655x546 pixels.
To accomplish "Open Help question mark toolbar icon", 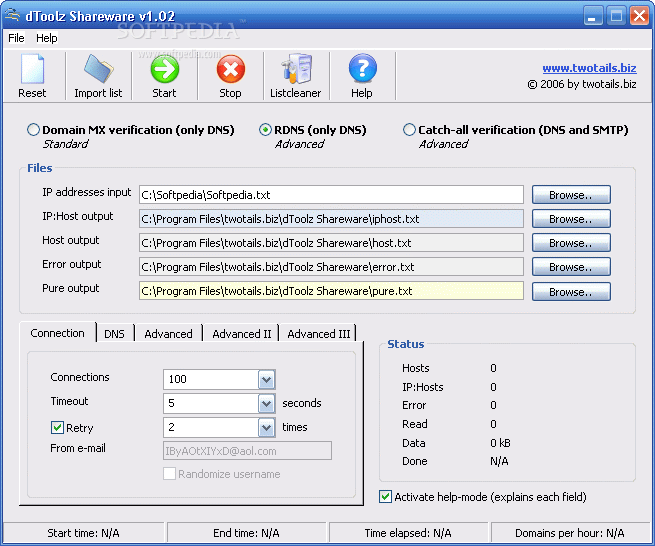I will (x=362, y=68).
